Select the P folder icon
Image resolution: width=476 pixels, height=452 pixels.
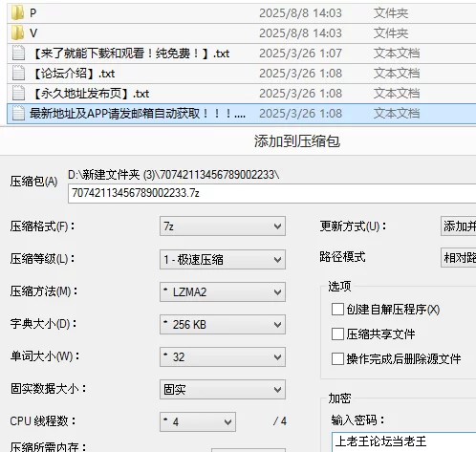[x=17, y=12]
